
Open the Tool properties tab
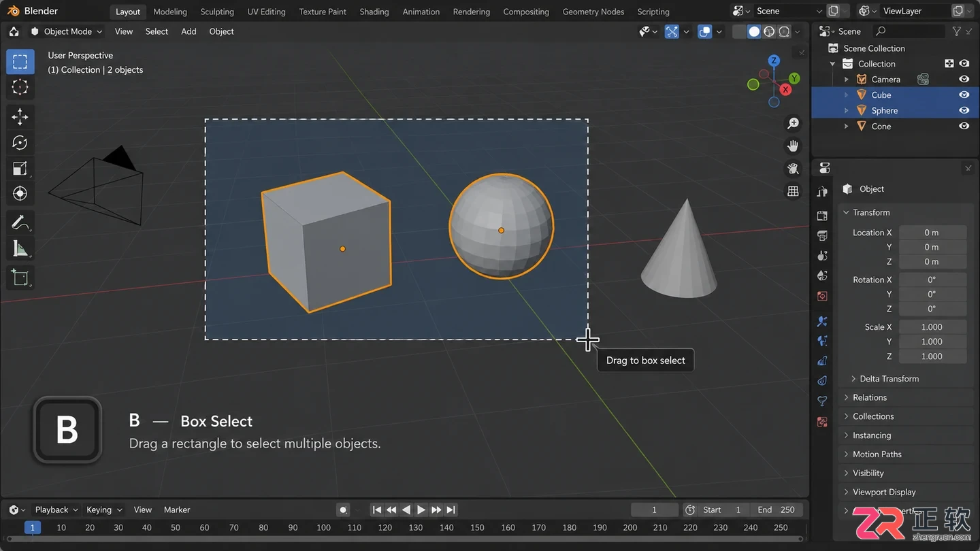pyautogui.click(x=822, y=193)
